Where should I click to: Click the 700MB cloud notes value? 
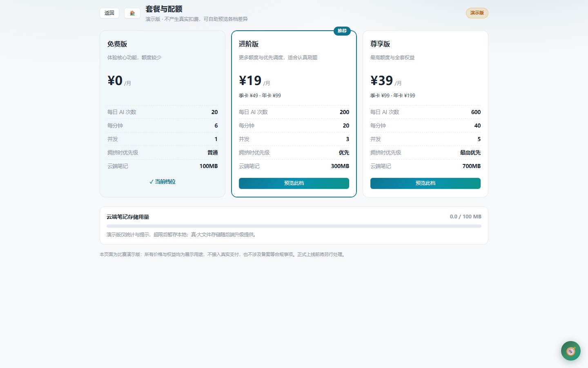coord(472,166)
